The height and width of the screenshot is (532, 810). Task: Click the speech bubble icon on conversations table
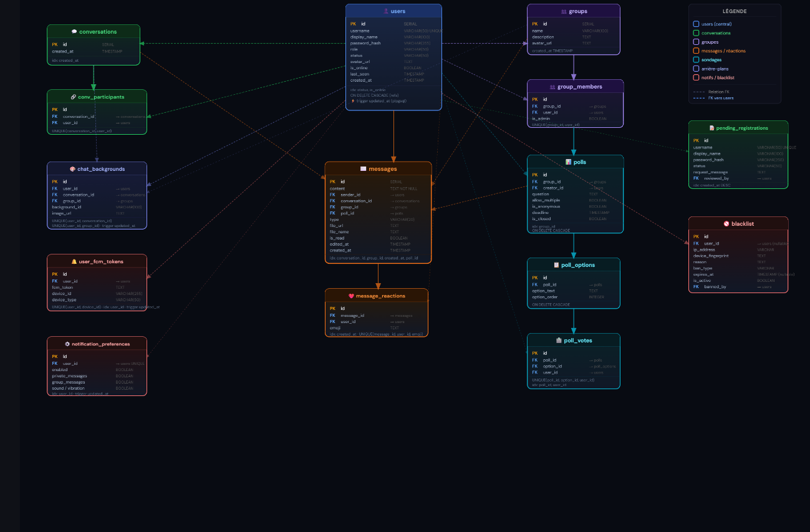point(74,32)
